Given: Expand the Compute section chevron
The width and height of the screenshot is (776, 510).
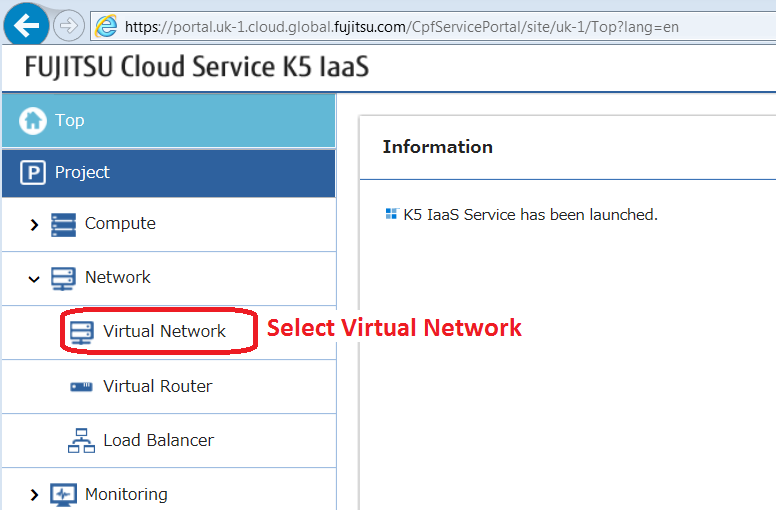Looking at the screenshot, I should click(x=34, y=225).
